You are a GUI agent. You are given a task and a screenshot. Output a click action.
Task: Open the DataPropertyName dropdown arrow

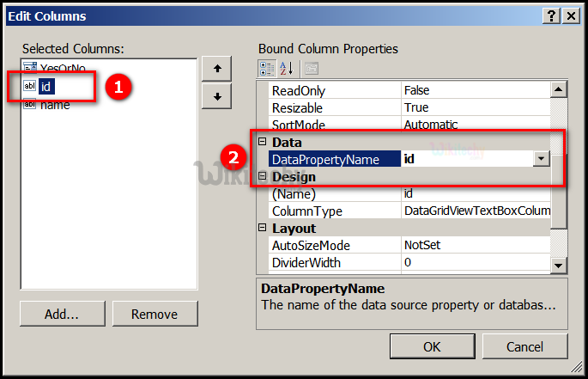pyautogui.click(x=541, y=159)
